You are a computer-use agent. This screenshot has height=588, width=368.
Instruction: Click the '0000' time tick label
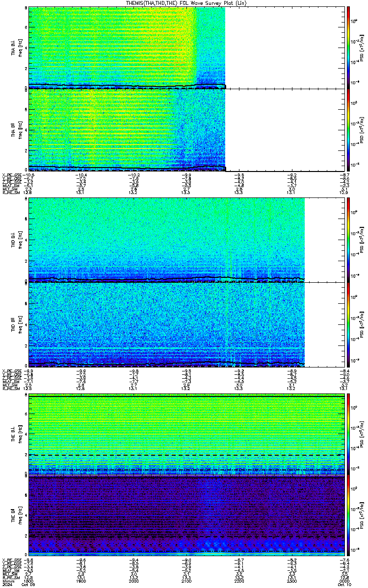(x=343, y=582)
